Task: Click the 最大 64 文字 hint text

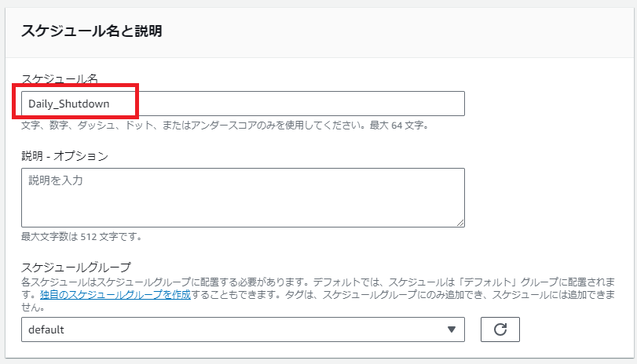Action: click(403, 125)
